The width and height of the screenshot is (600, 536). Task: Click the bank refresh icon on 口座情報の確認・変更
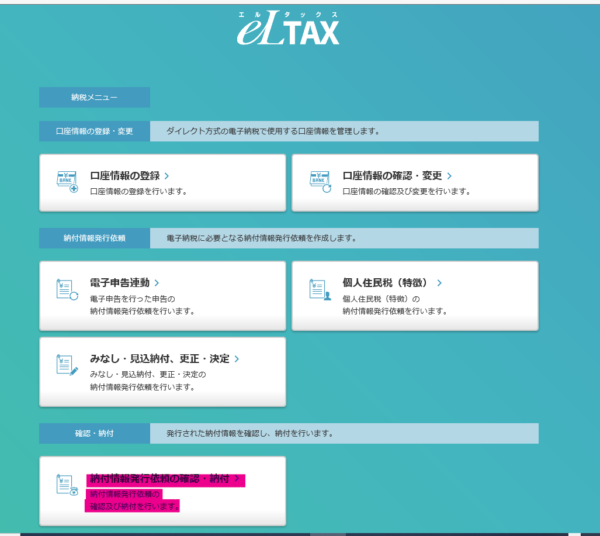pos(320,181)
